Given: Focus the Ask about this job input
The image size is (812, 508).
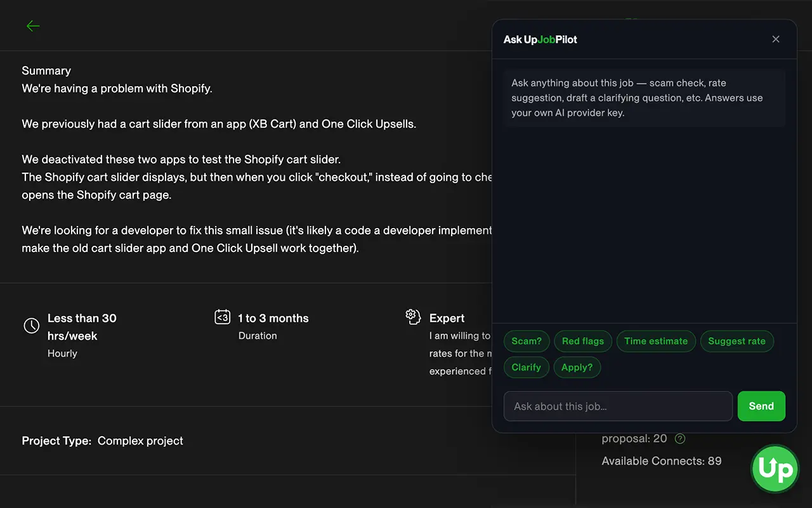Looking at the screenshot, I should (x=618, y=406).
